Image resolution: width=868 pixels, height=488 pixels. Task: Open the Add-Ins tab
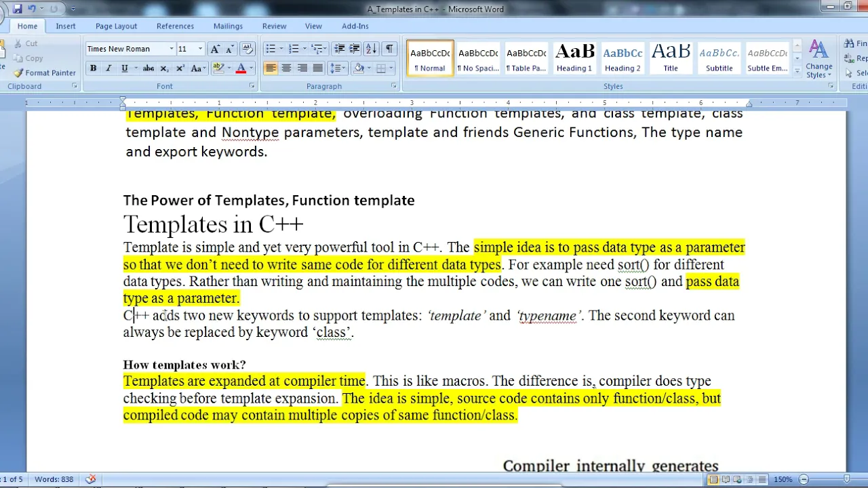(x=355, y=26)
